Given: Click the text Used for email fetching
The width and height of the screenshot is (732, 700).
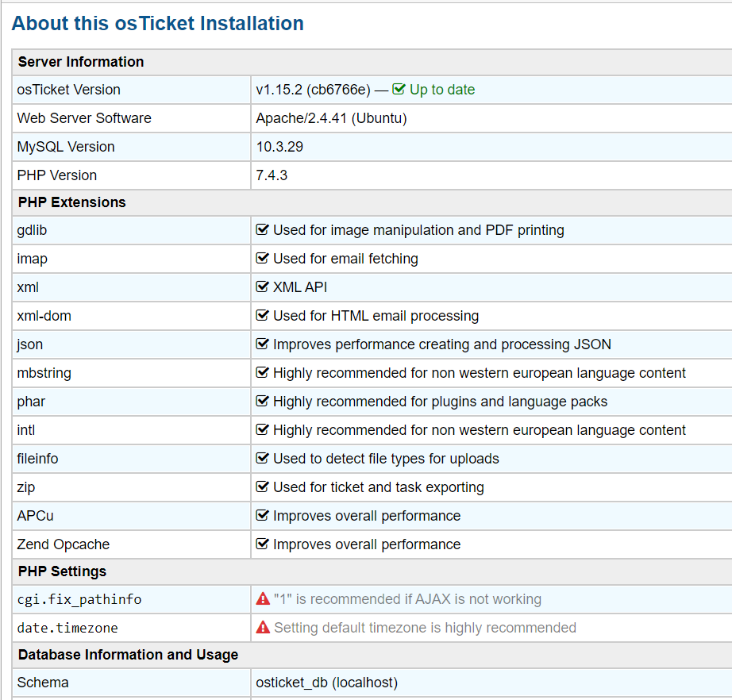Looking at the screenshot, I should click(x=345, y=259).
